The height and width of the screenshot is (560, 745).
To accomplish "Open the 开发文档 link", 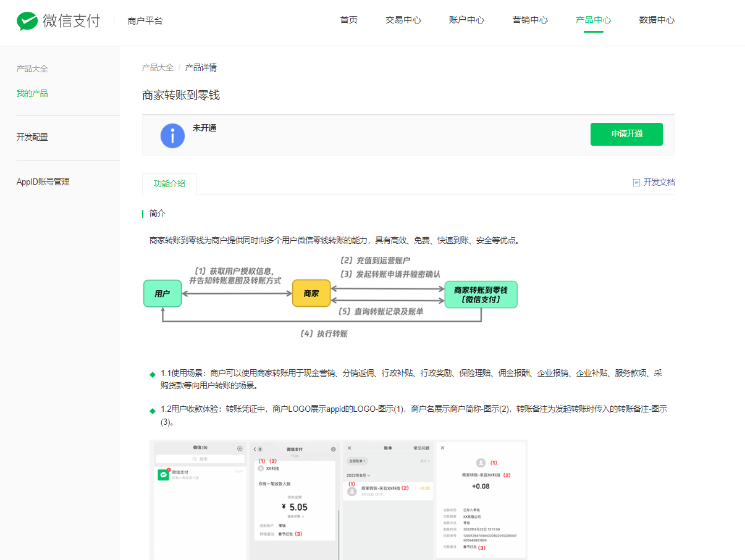I will pos(659,183).
